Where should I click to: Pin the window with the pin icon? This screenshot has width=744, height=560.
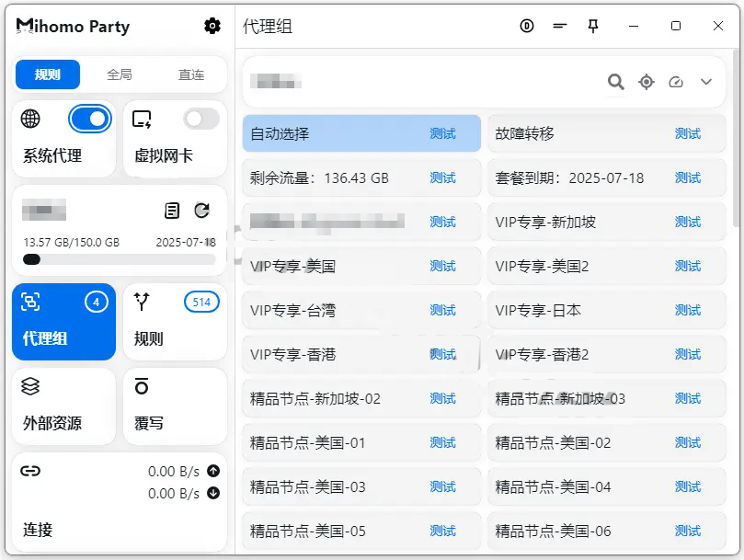click(593, 26)
